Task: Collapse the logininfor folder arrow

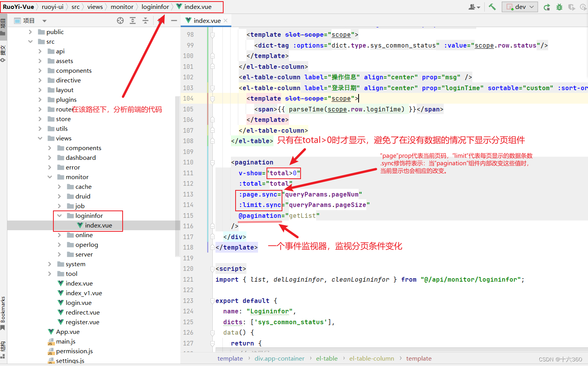Action: [x=59, y=215]
